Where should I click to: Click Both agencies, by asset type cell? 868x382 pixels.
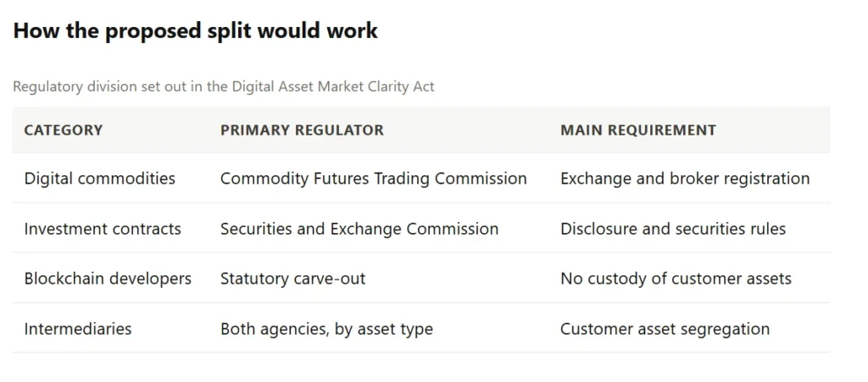point(326,329)
